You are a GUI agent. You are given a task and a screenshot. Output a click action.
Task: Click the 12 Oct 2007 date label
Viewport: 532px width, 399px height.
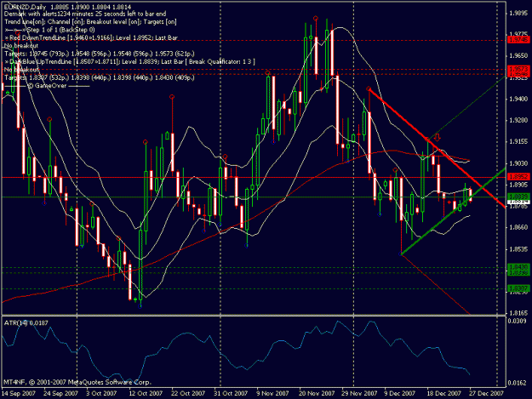tap(146, 393)
